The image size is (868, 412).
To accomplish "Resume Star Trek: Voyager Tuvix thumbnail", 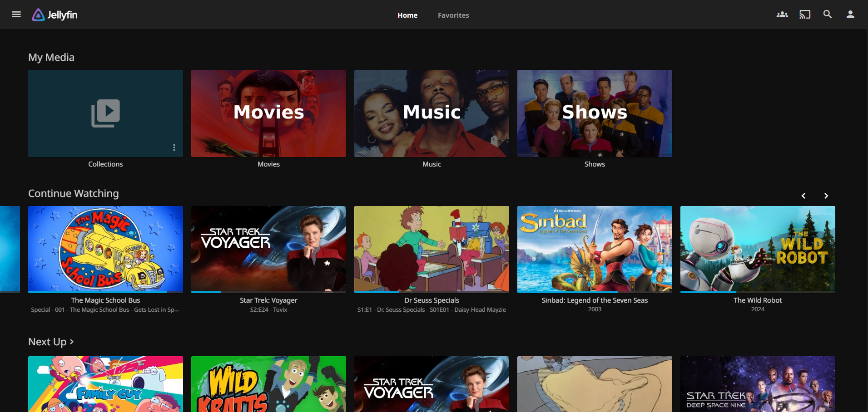I will (x=268, y=249).
